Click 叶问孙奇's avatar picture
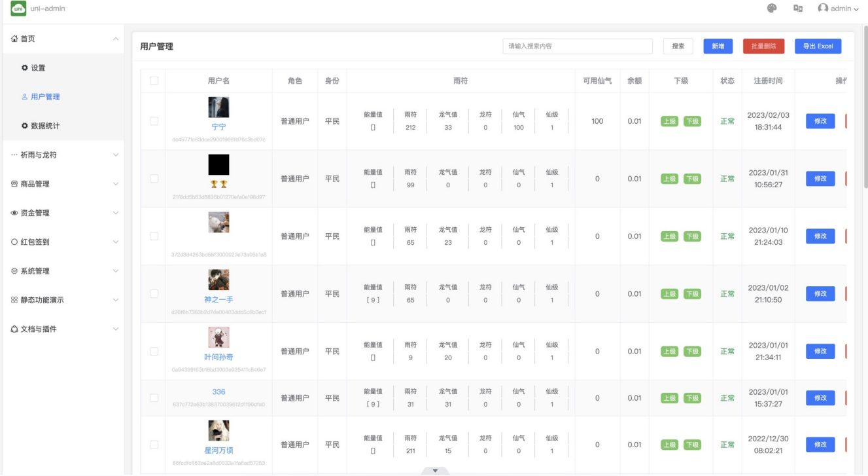 coord(218,337)
